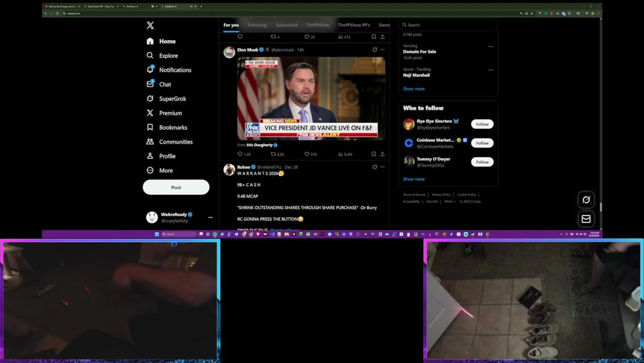Open the Domain For Sale trend
Image resolution: width=644 pixels, height=363 pixels.
[x=420, y=51]
